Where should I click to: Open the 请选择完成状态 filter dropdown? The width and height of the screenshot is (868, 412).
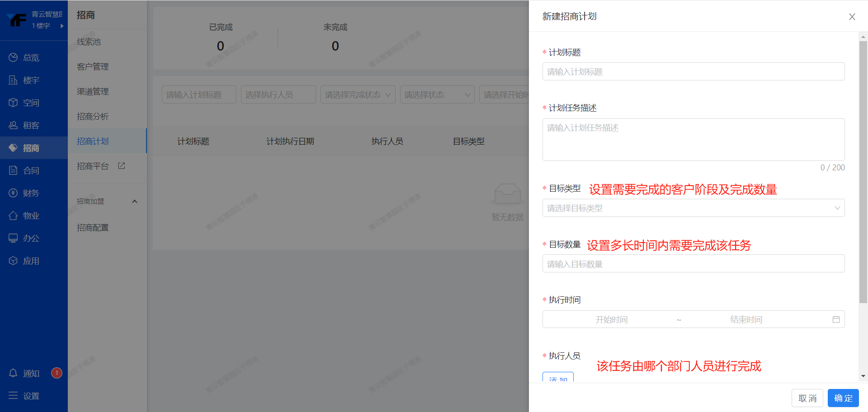(358, 94)
